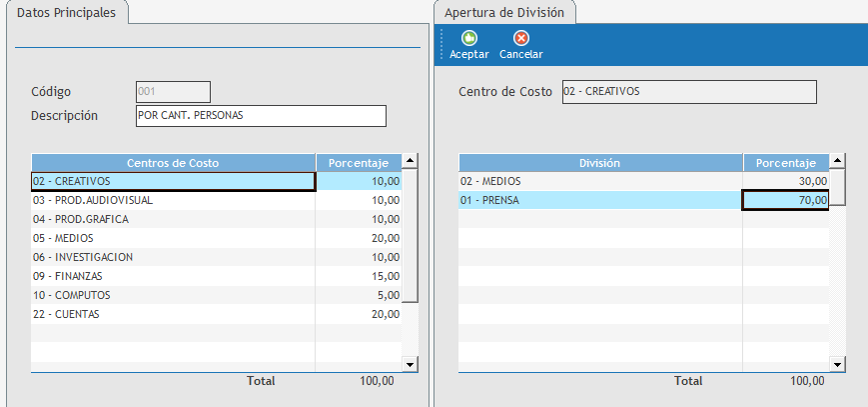Click the Centros de Costo column header
The image size is (868, 407).
173,162
